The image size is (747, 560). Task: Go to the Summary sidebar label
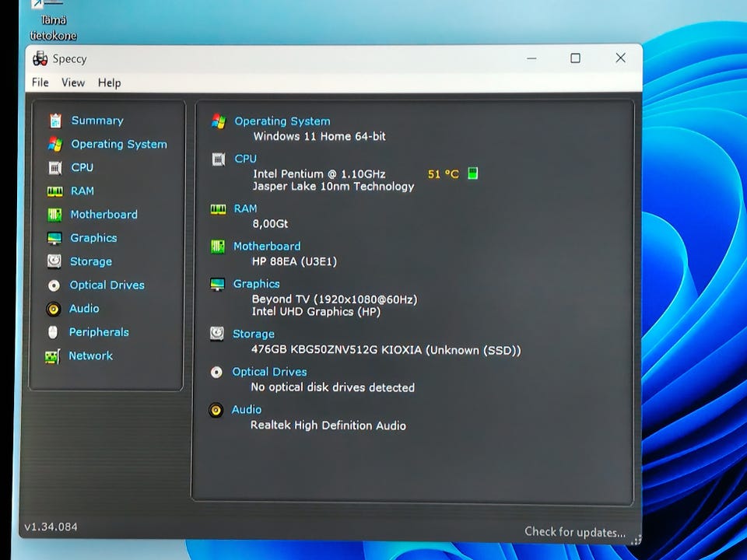coord(97,121)
